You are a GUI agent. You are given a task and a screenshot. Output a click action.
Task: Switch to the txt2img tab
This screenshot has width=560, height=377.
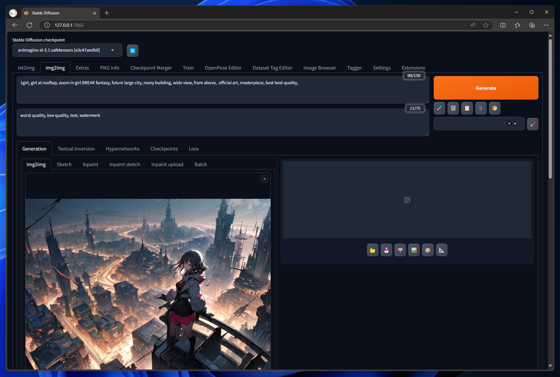tap(26, 68)
